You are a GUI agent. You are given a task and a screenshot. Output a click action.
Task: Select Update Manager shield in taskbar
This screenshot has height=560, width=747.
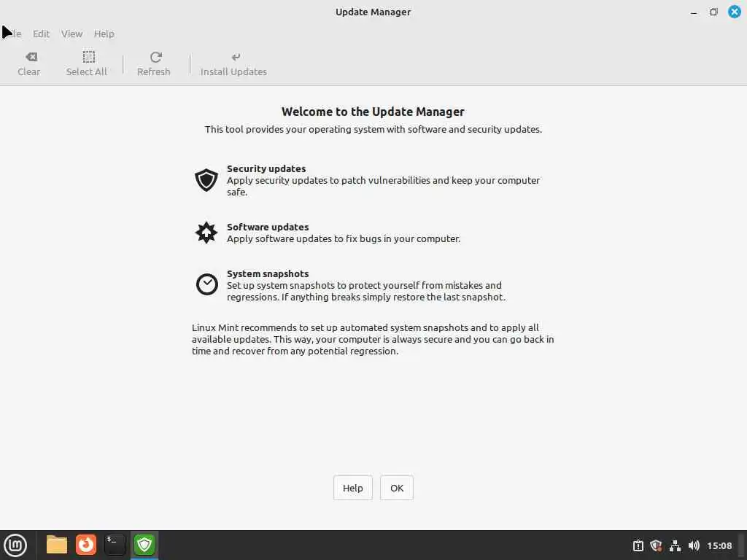[x=144, y=545]
